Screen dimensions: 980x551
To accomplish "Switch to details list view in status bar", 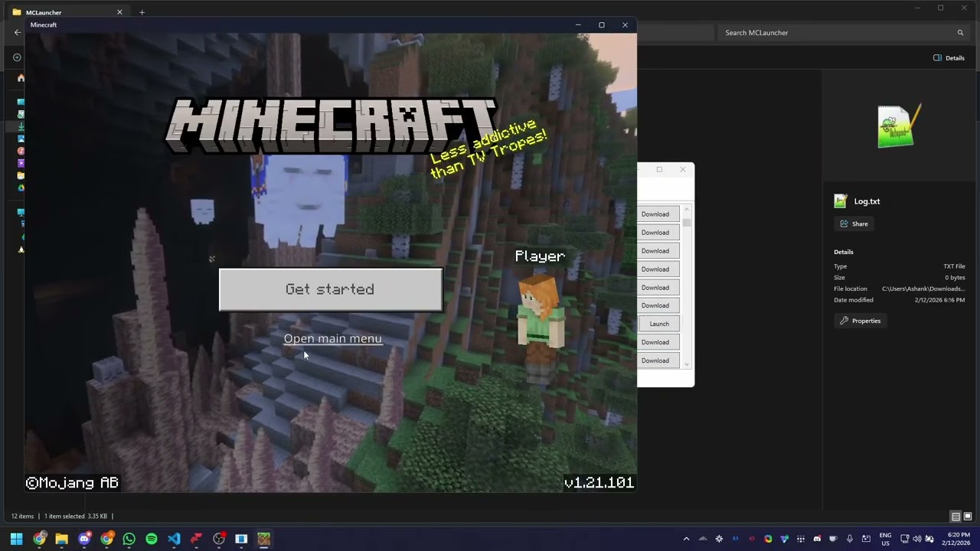I will (955, 517).
